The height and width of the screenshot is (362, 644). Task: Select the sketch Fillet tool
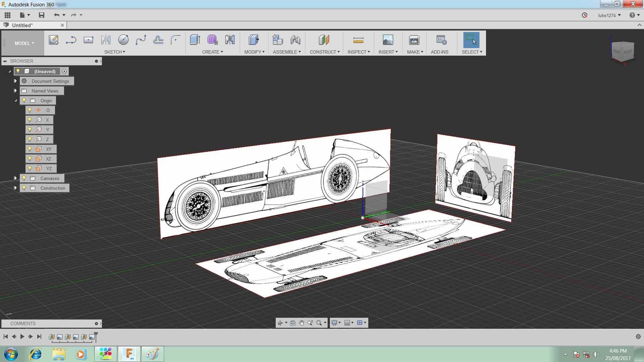point(175,40)
